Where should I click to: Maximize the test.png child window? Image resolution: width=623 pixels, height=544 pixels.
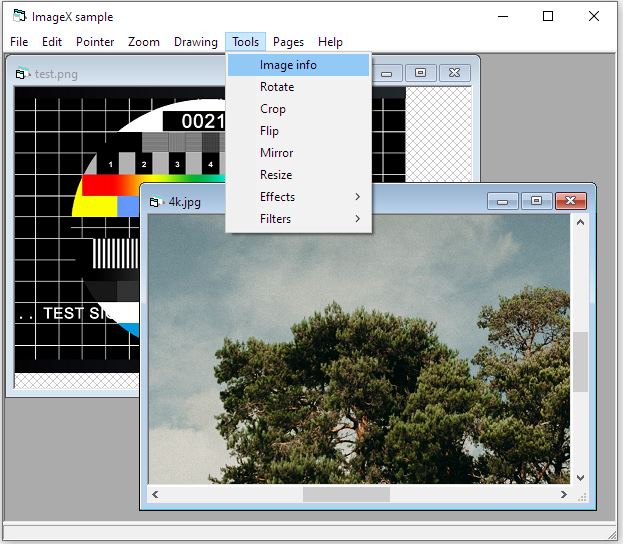pyautogui.click(x=420, y=73)
